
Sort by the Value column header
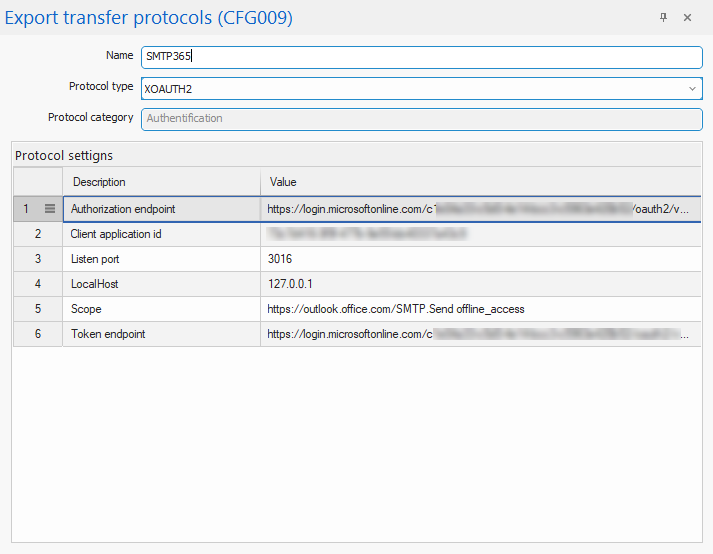[x=480, y=182]
